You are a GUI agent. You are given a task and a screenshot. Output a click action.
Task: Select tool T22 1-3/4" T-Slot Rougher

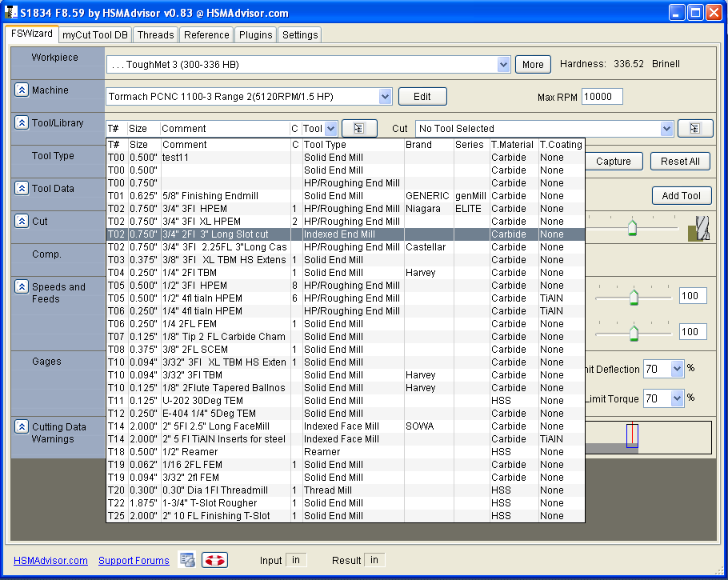coord(345,503)
